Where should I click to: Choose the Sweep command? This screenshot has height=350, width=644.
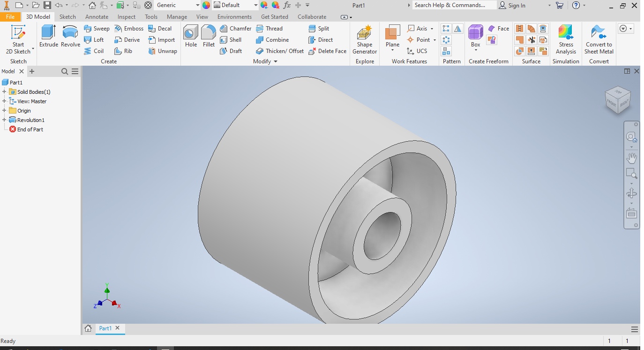click(97, 29)
